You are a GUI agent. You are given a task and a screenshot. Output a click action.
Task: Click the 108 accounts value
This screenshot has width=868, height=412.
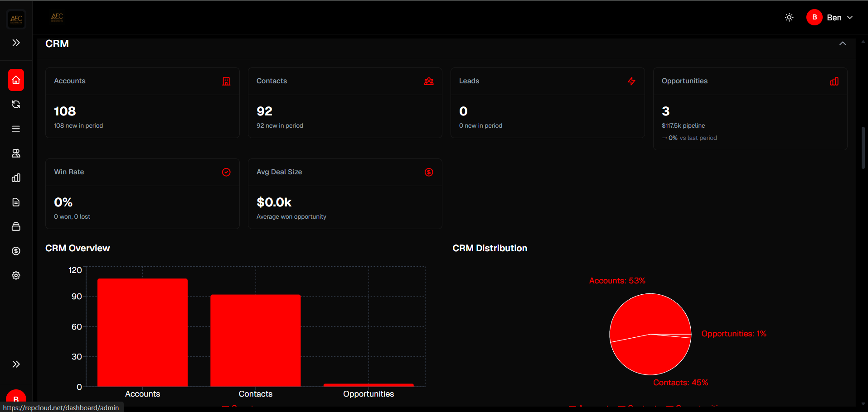65,111
